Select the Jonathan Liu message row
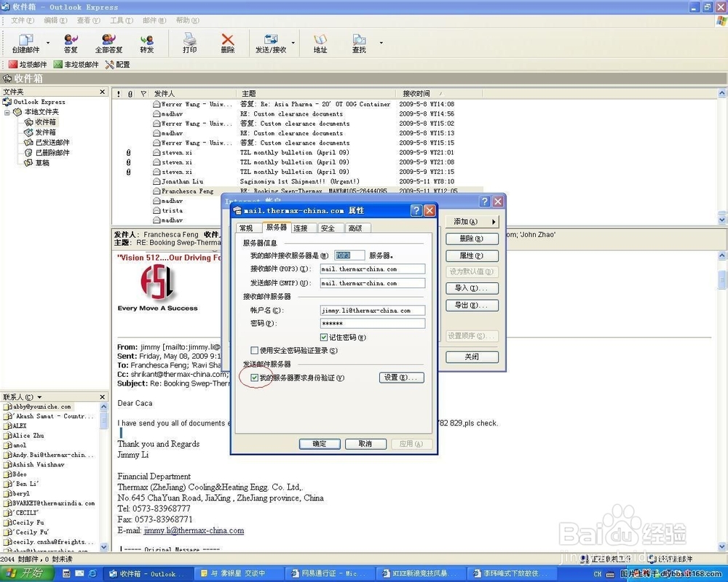 [297, 181]
